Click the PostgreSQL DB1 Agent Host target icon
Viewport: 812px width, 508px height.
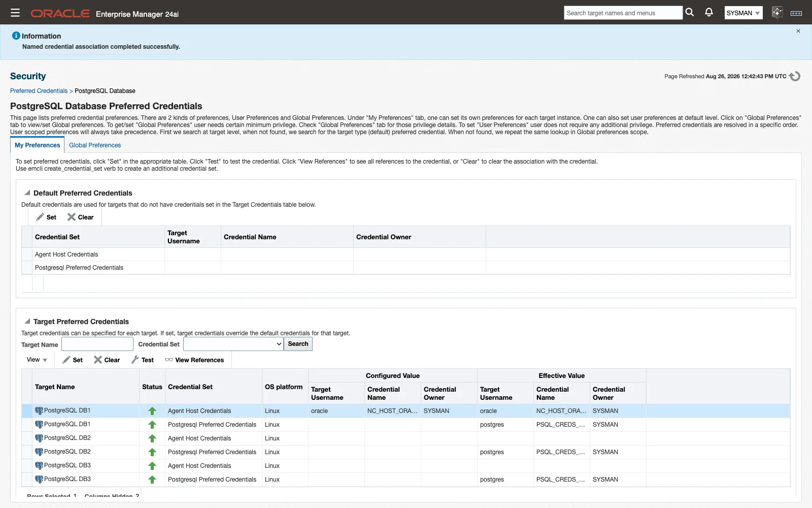tap(39, 410)
